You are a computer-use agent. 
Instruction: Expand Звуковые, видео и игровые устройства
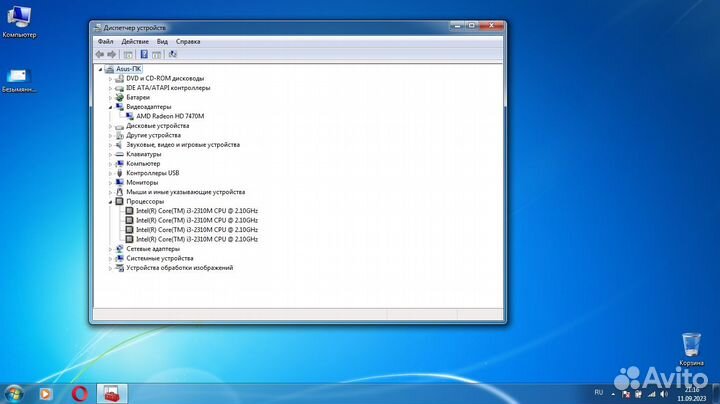(110, 145)
